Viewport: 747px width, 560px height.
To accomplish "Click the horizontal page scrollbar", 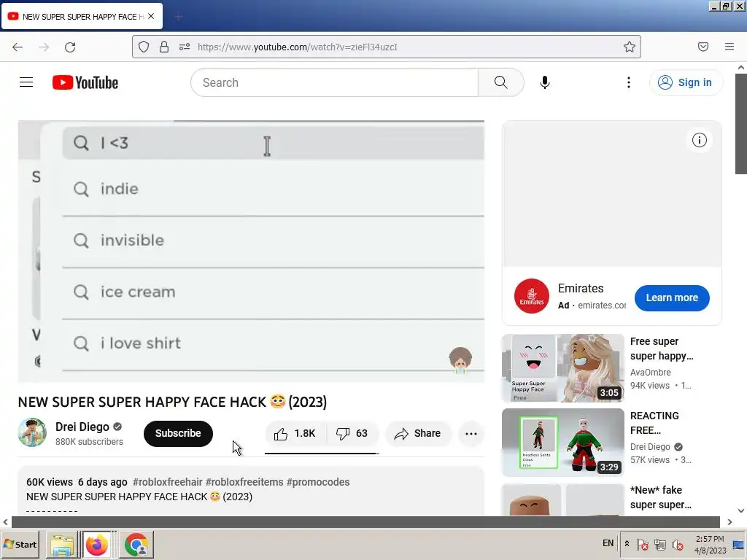I will click(x=365, y=522).
